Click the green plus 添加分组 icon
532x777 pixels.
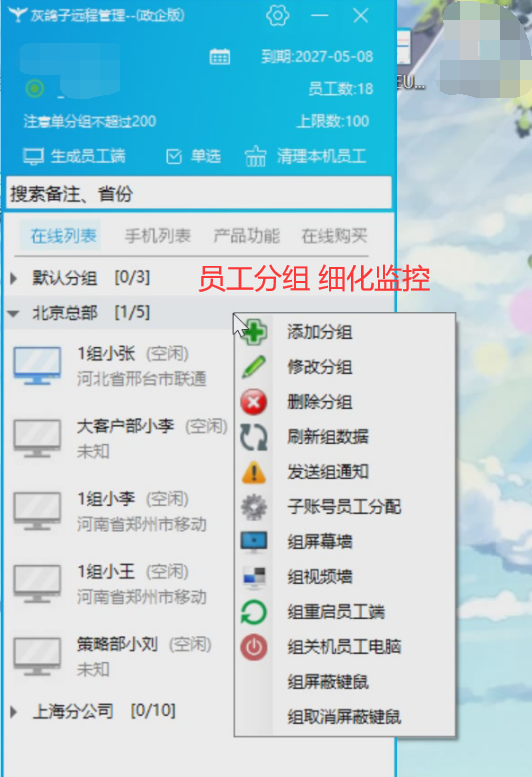click(x=255, y=332)
